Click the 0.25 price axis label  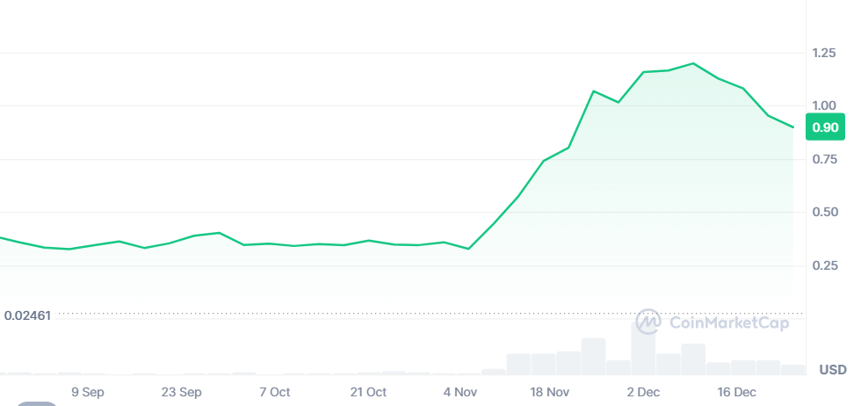(x=824, y=265)
